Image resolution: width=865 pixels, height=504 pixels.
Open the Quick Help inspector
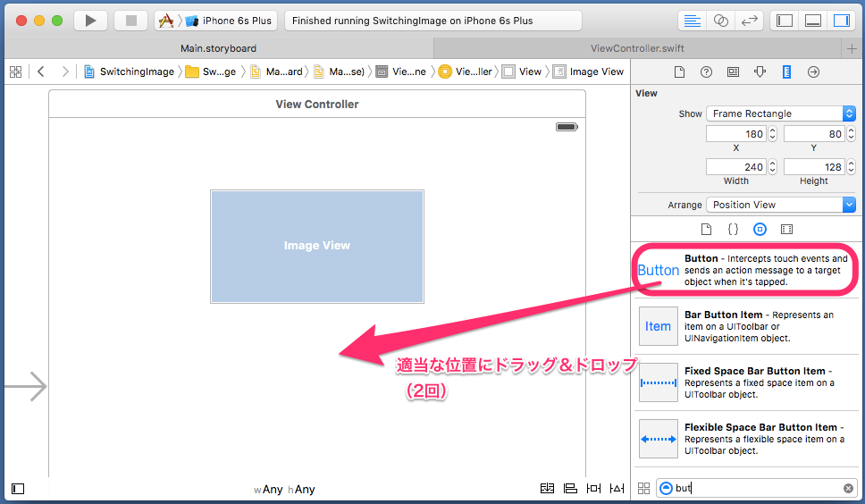tap(706, 72)
